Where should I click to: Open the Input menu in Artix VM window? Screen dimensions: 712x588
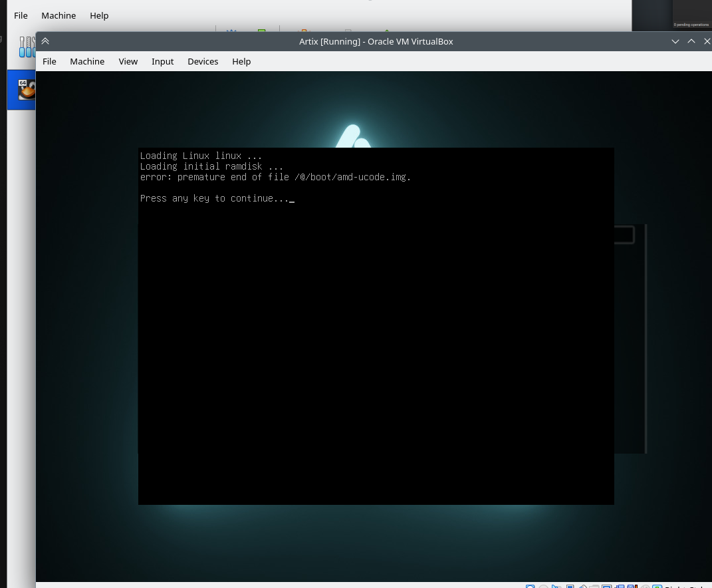[x=163, y=61]
